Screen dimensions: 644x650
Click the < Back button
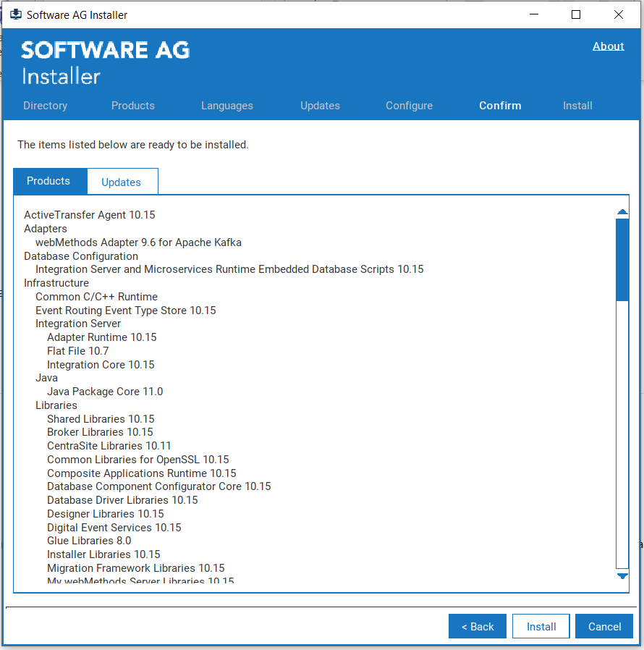click(x=477, y=625)
